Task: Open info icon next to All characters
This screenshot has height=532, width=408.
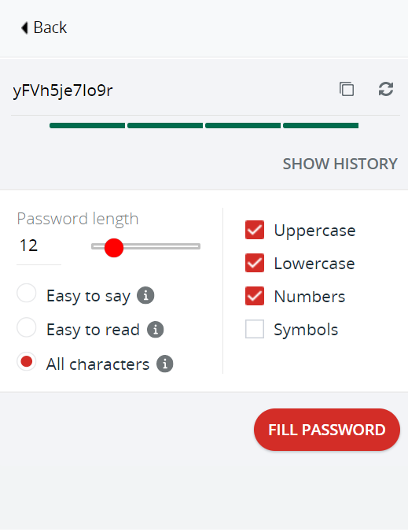Action: point(165,364)
